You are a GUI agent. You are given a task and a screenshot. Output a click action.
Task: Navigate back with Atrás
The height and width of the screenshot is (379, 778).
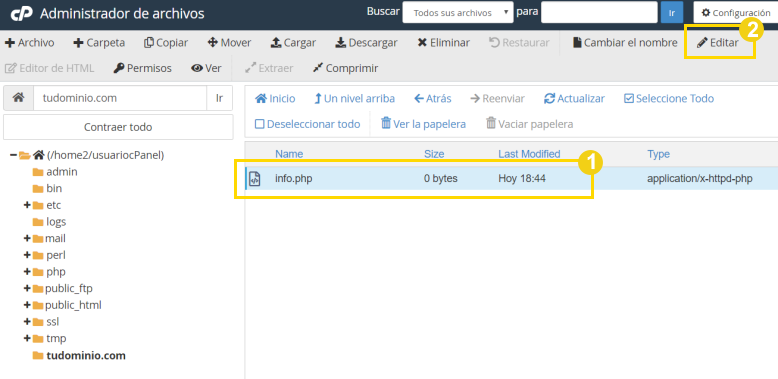433,98
